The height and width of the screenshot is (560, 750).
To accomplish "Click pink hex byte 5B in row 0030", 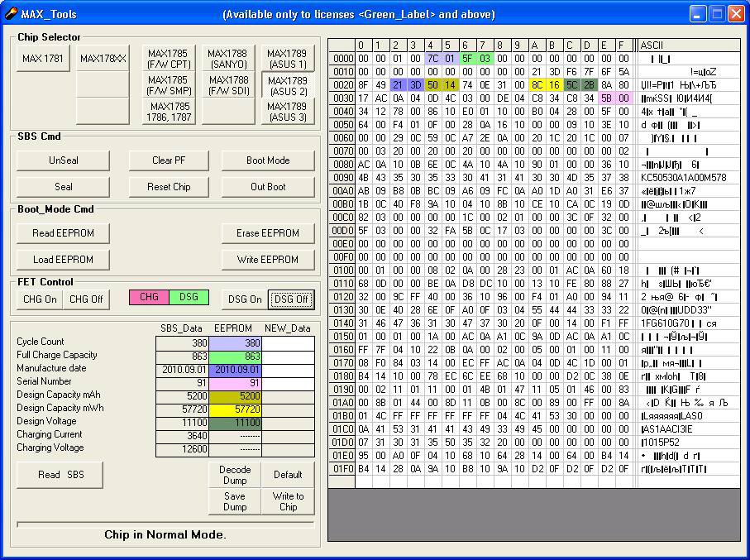I will click(606, 98).
